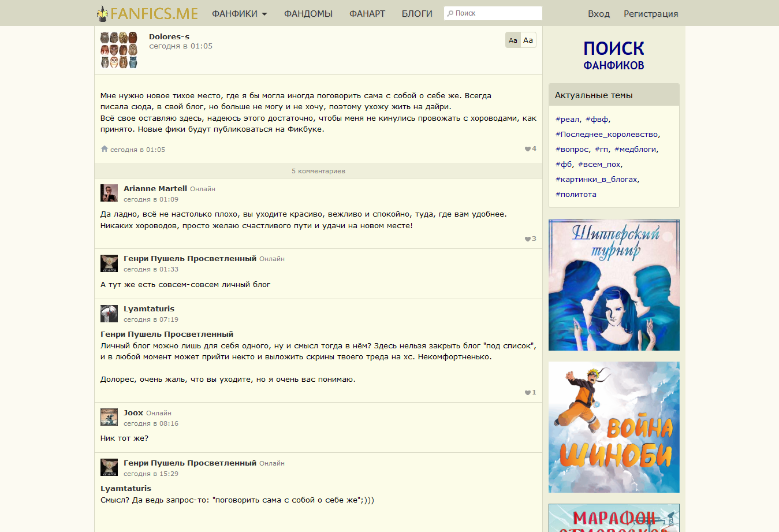Open Lyamtaturis avatar image

pos(109,314)
